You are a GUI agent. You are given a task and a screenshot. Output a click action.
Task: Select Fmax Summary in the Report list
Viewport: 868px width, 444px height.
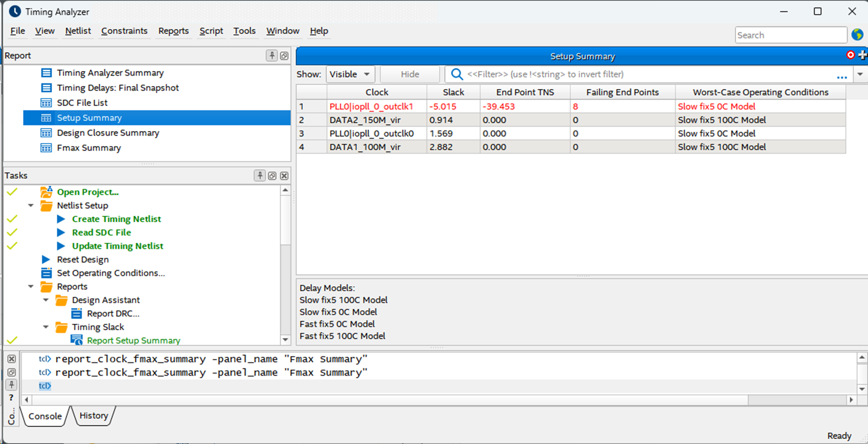tap(88, 148)
